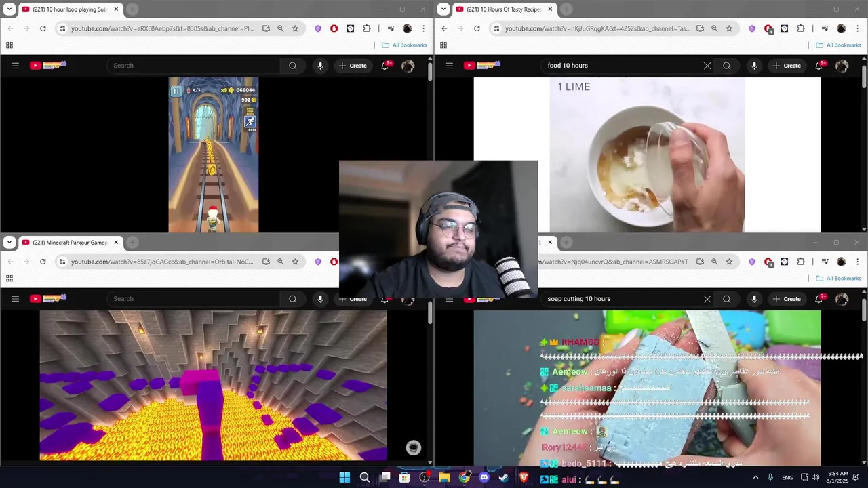Close the Minecraft Parkour tab
This screenshot has width=868, height=488.
(x=116, y=242)
